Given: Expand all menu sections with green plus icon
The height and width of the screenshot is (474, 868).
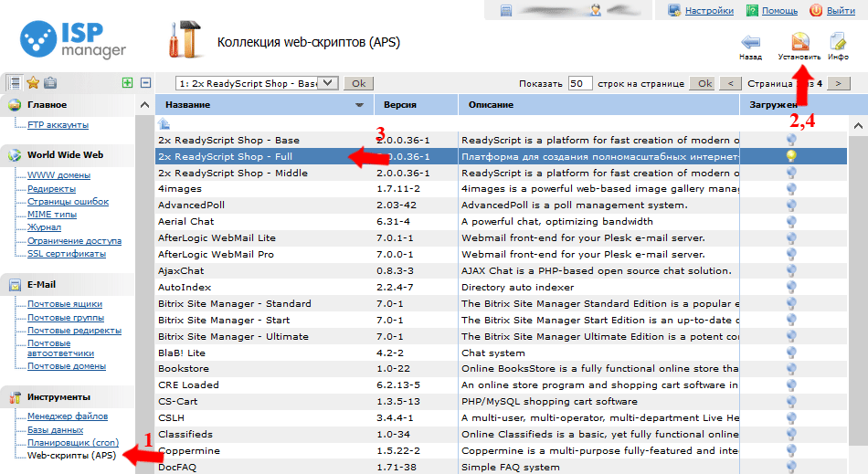Looking at the screenshot, I should coord(127,83).
